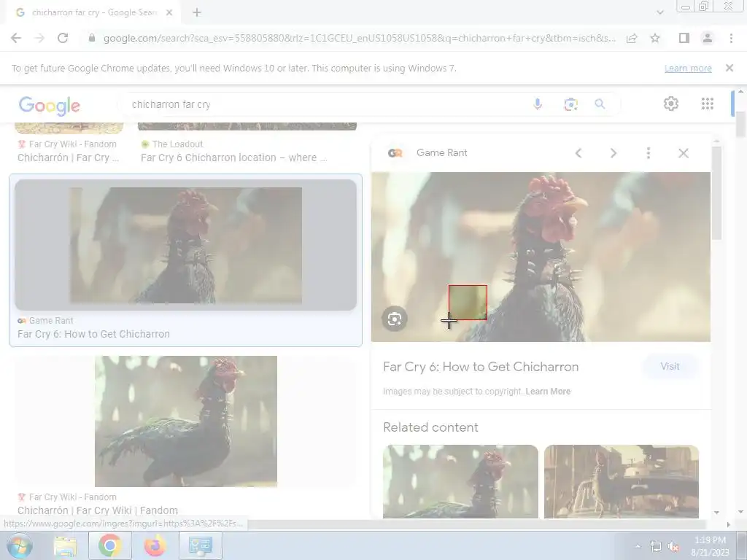
Task: Start voice search with microphone
Action: pos(538,104)
